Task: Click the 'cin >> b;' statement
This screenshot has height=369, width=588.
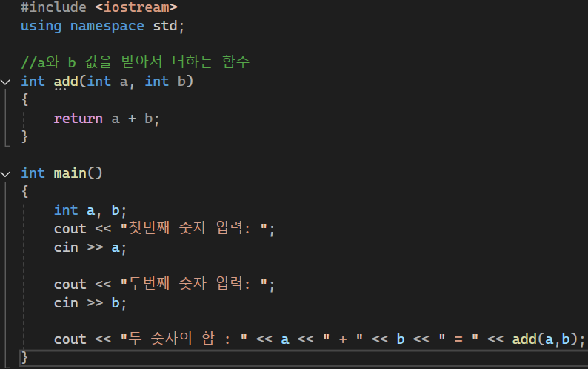Action: point(90,303)
